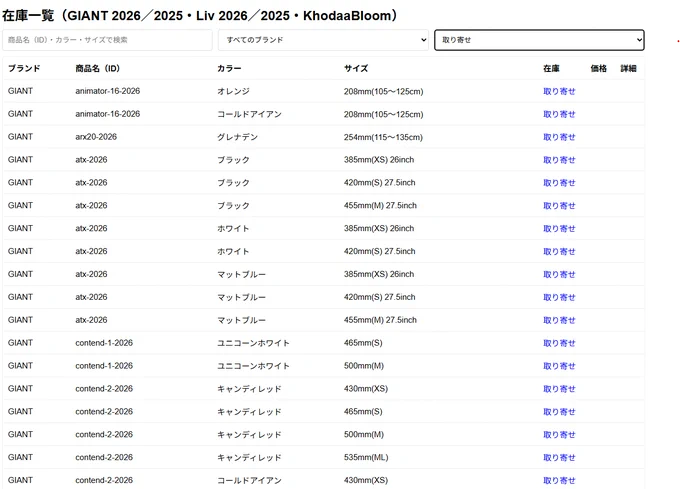The width and height of the screenshot is (680, 489).
Task: Select the グレナデン color cell
Action: pyautogui.click(x=238, y=137)
